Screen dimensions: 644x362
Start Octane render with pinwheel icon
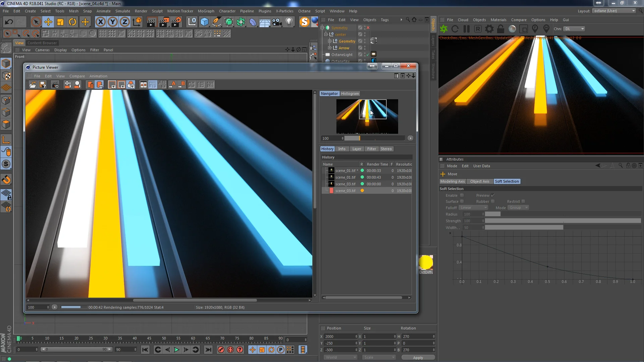tap(444, 29)
